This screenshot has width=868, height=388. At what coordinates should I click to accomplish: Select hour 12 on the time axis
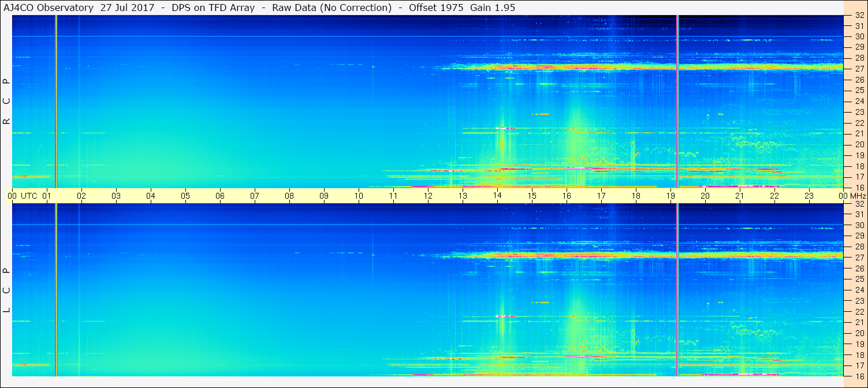(x=428, y=196)
